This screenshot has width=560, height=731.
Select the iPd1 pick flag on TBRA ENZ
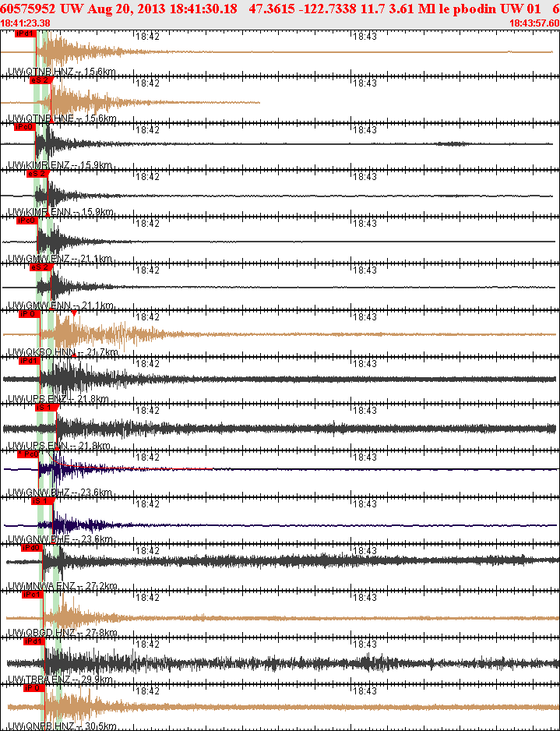[x=34, y=641]
